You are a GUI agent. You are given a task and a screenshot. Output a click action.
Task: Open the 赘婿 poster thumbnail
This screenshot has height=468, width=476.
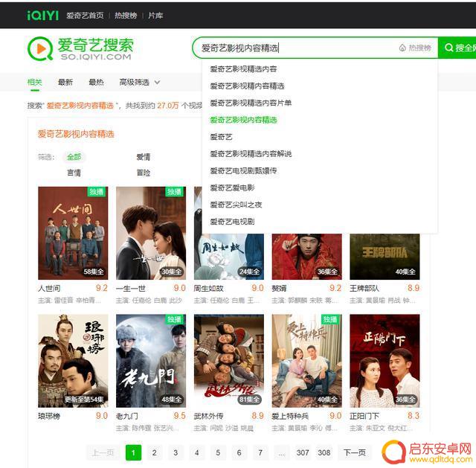tap(307, 257)
